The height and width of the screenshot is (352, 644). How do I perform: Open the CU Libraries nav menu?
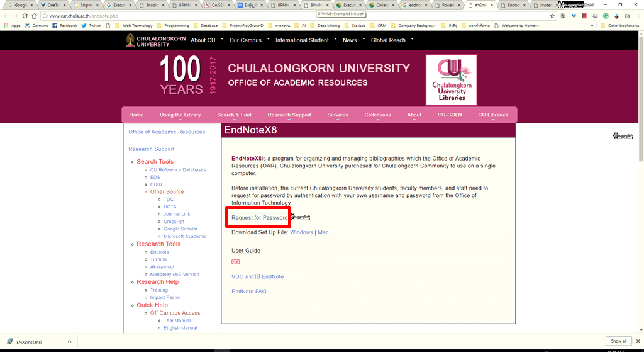(493, 115)
